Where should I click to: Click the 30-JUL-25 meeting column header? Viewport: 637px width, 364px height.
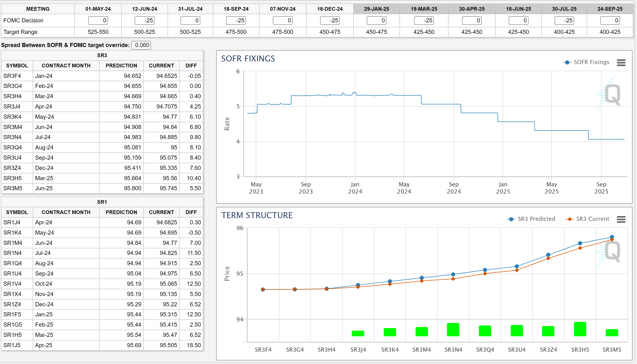[x=564, y=9]
